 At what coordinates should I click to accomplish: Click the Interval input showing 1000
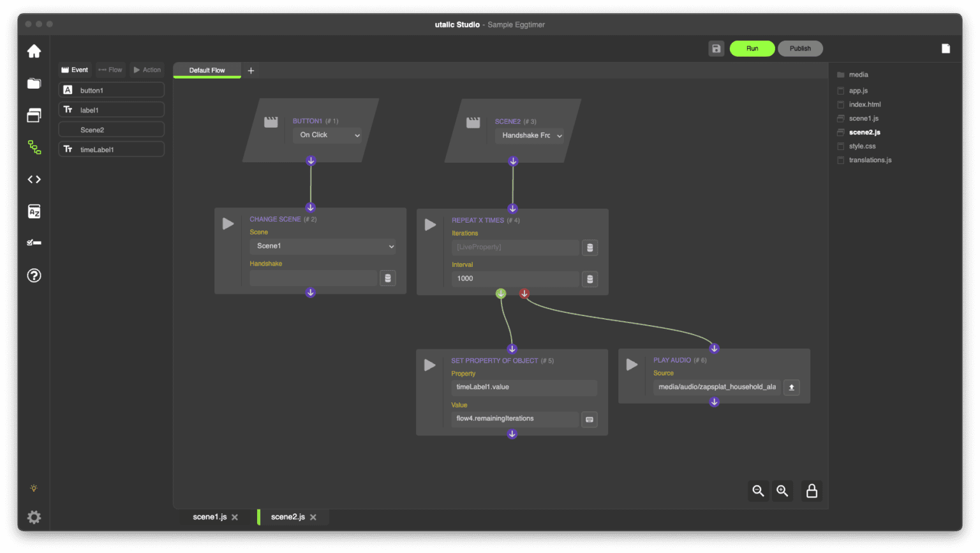click(514, 278)
